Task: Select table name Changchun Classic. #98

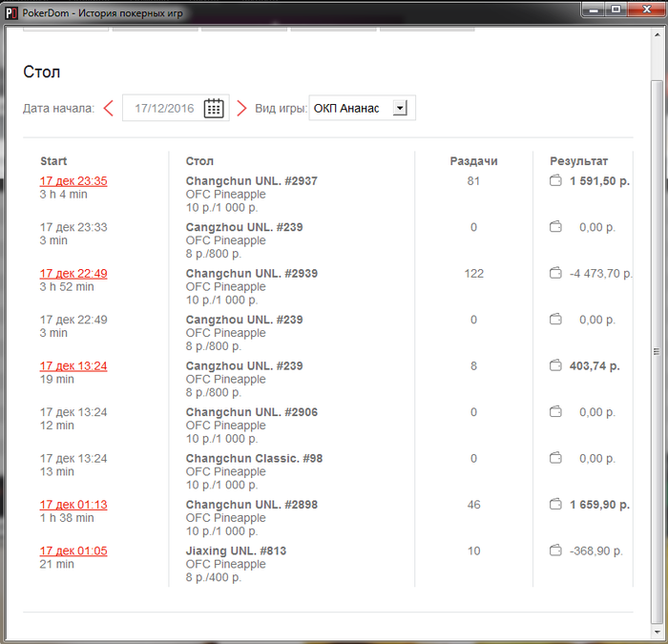Action: (254, 458)
